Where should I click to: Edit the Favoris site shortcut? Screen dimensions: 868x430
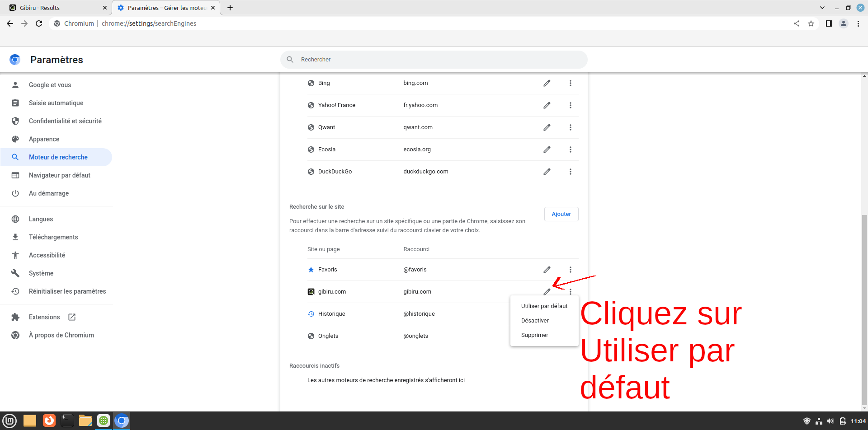(547, 270)
